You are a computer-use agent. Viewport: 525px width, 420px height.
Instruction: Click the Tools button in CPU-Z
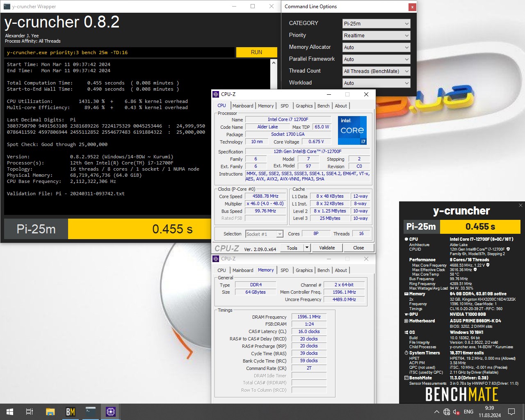[x=292, y=248]
